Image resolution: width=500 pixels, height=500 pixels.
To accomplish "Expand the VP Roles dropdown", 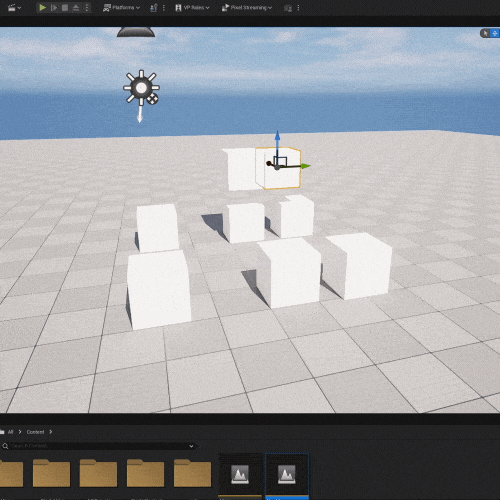I will (192, 7).
